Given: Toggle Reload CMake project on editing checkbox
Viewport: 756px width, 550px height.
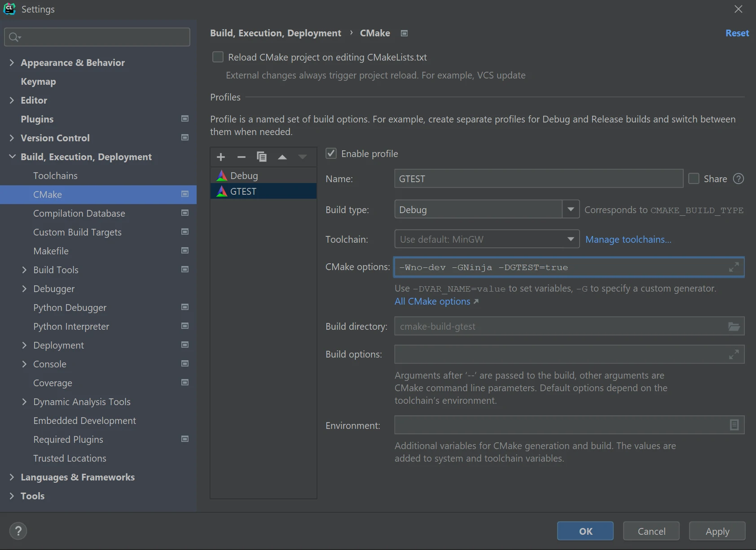Looking at the screenshot, I should pyautogui.click(x=218, y=57).
